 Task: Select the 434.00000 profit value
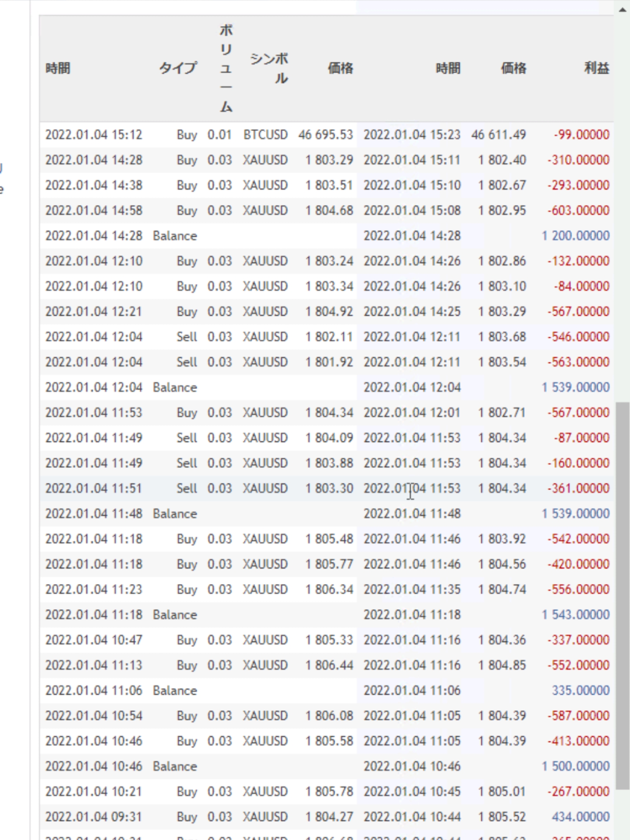(580, 817)
